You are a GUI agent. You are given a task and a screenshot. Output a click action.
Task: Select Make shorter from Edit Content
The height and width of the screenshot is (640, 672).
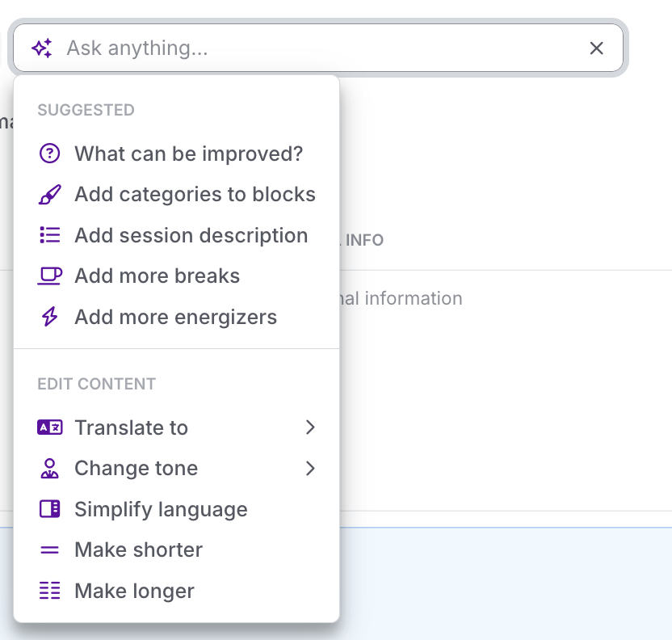tap(138, 549)
